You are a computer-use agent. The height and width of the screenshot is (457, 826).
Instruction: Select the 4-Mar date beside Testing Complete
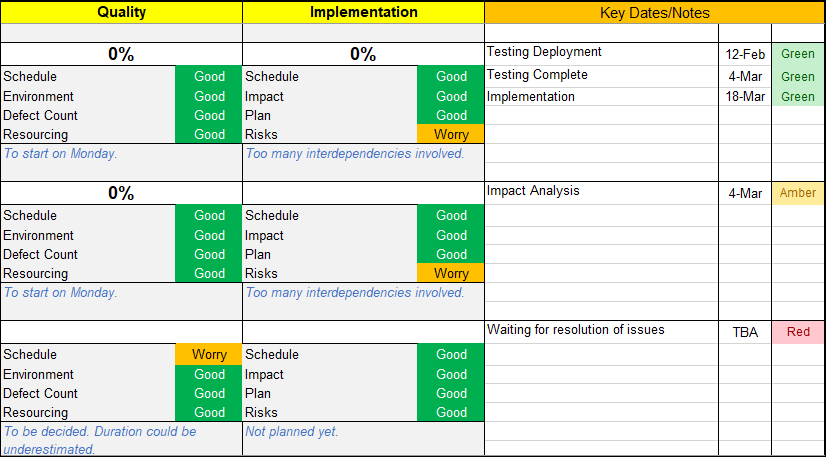click(x=745, y=76)
